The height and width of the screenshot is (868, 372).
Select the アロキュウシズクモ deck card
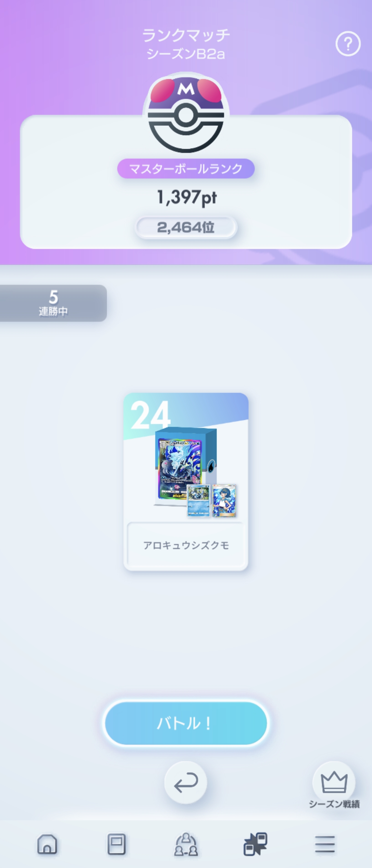(186, 482)
